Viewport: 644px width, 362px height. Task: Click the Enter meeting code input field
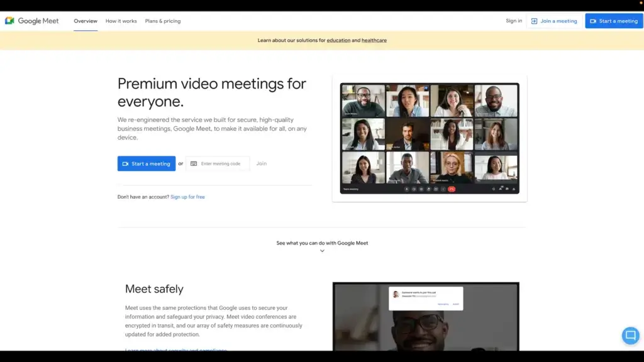tap(221, 163)
